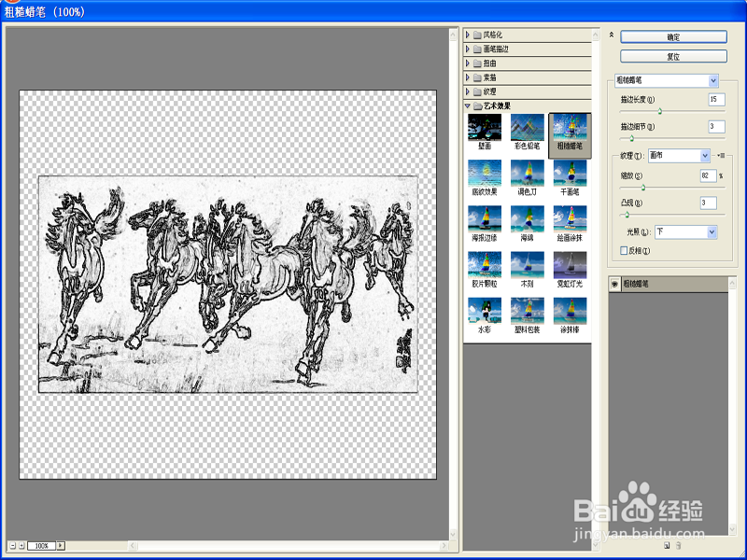747x560 pixels.
Task: Click the 100% zoom level field
Action: pyautogui.click(x=42, y=546)
